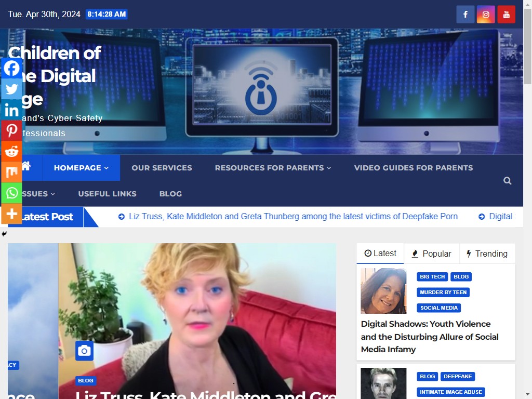Screen dimensions: 532x399
Task: Share on Facebook via sidebar icon
Action: [11, 68]
